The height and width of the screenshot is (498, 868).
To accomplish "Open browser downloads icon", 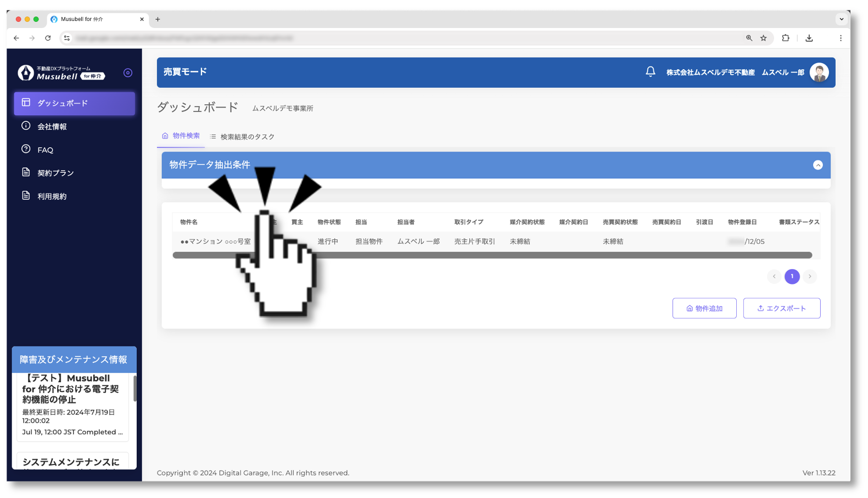I will (x=809, y=38).
